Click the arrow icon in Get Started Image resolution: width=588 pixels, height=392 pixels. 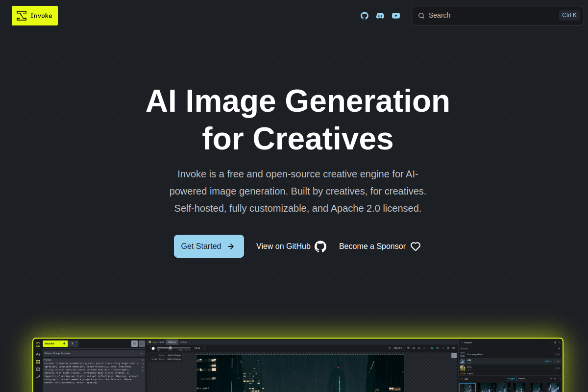coord(231,246)
